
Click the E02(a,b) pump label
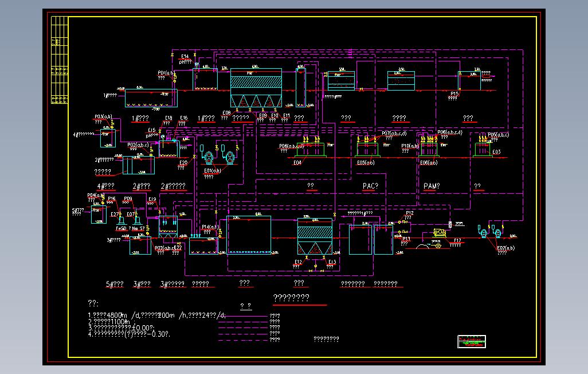click(x=506, y=248)
